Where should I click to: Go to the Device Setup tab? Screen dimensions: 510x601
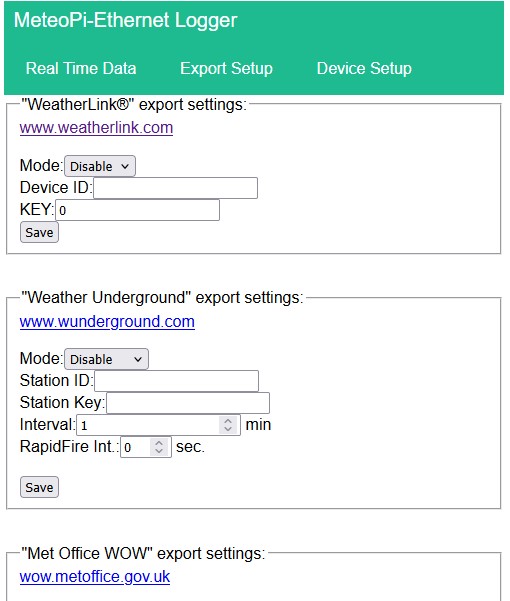pyautogui.click(x=364, y=69)
